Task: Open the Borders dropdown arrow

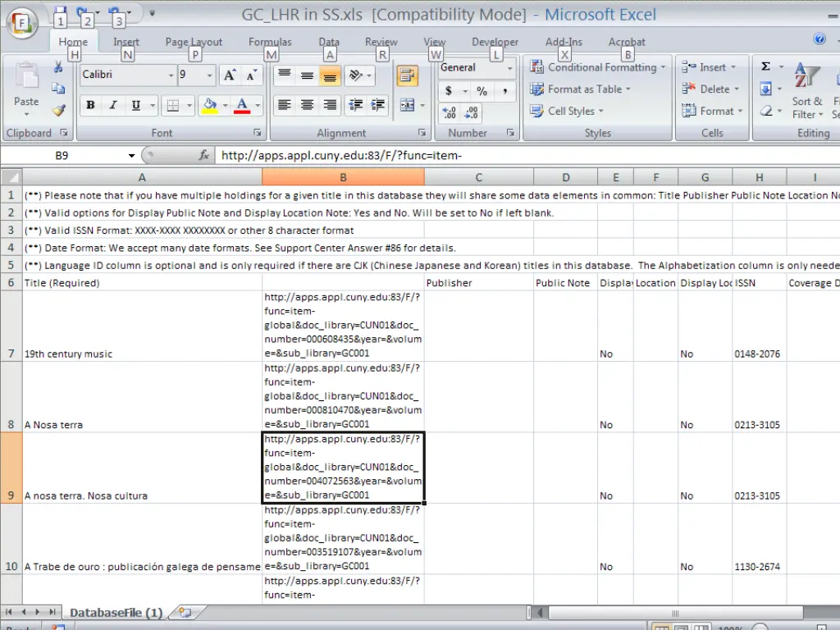Action: pyautogui.click(x=189, y=106)
